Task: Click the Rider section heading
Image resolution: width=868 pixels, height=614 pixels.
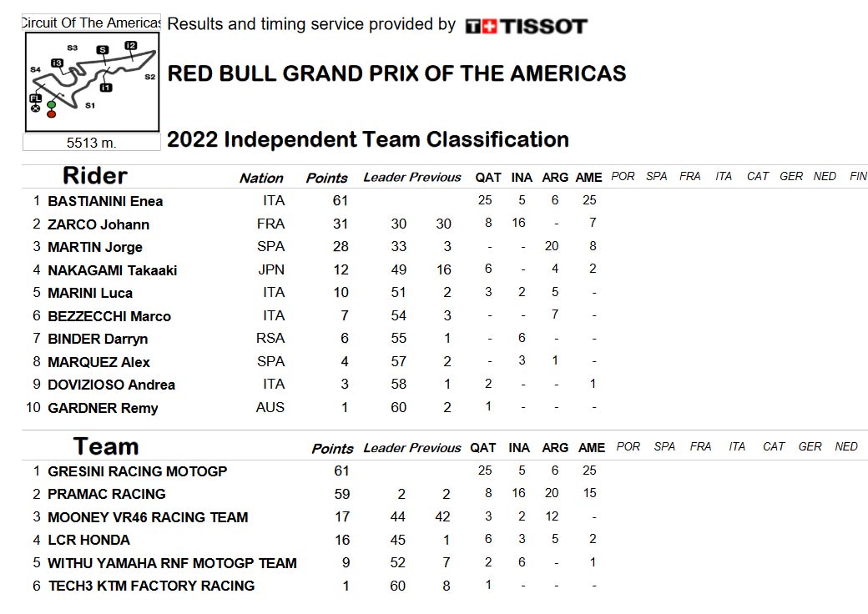Action: [94, 175]
